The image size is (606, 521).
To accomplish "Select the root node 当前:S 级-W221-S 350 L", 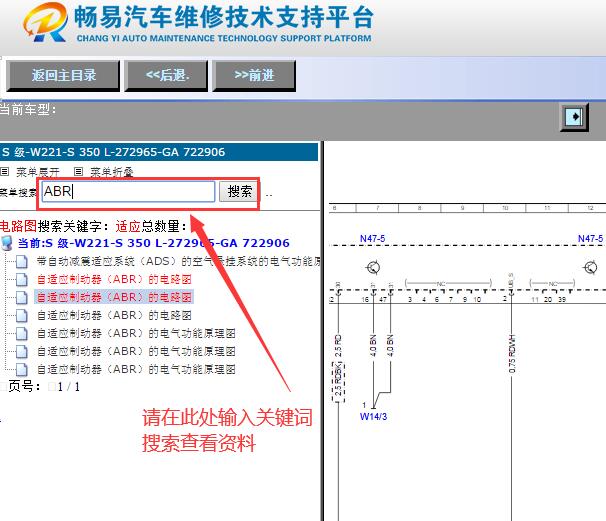I will (153, 243).
